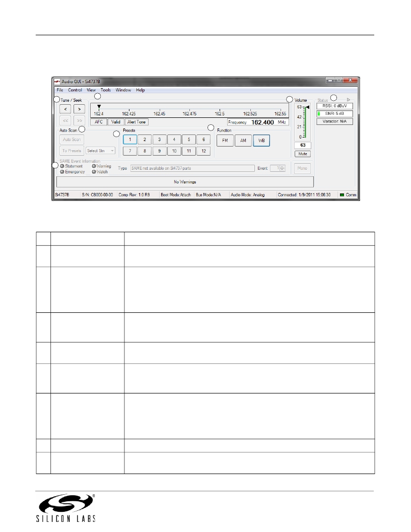Select preset 7
This screenshot has width=411, height=532.
(130, 151)
